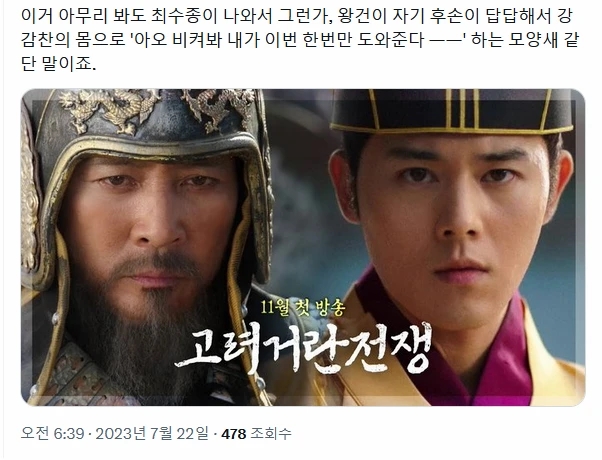Click the 11월 첫 방송 caption on the poster

coord(303,308)
